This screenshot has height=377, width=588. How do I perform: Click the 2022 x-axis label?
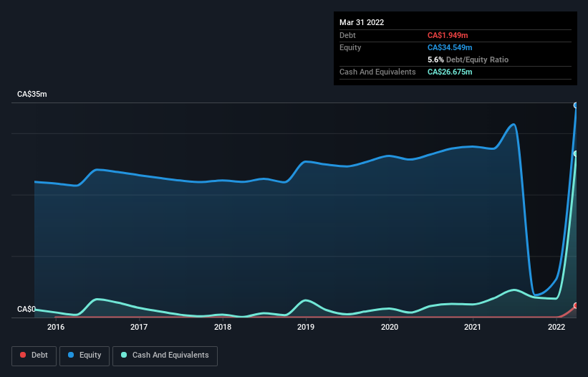pyautogui.click(x=556, y=327)
